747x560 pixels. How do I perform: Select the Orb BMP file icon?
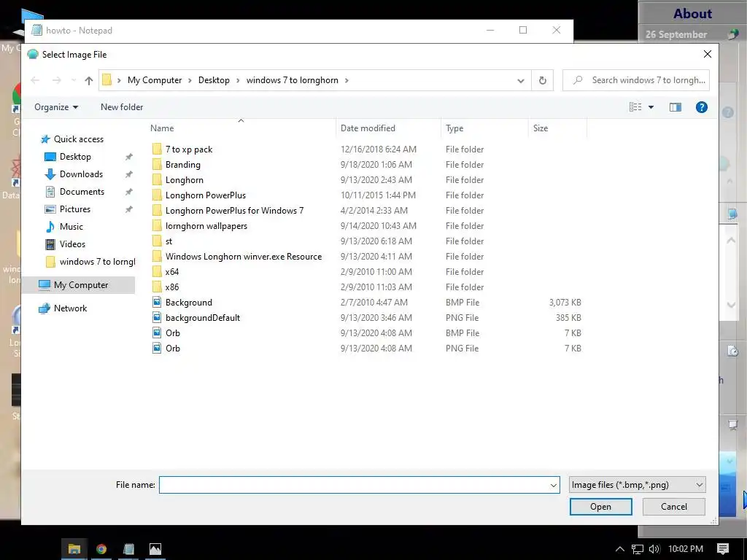click(157, 332)
